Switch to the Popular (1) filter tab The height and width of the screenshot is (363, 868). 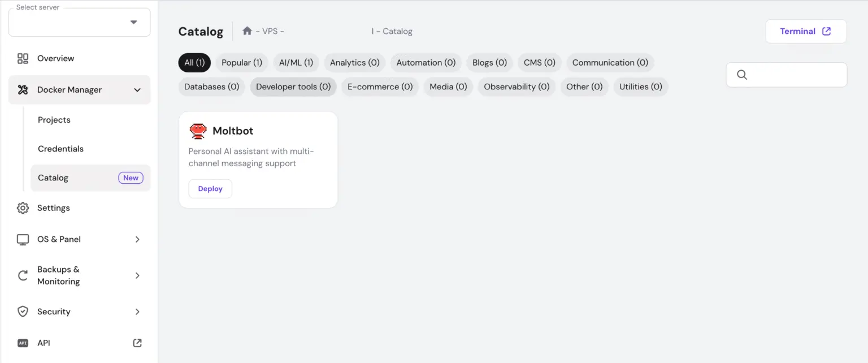[241, 62]
